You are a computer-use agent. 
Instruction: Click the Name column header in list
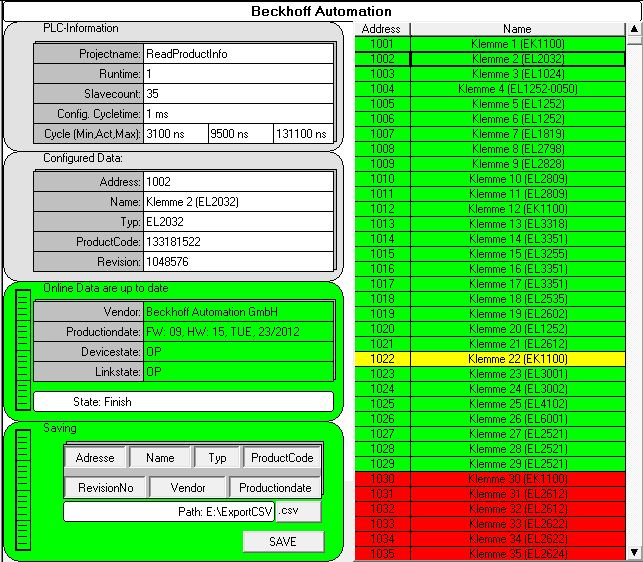tap(518, 29)
